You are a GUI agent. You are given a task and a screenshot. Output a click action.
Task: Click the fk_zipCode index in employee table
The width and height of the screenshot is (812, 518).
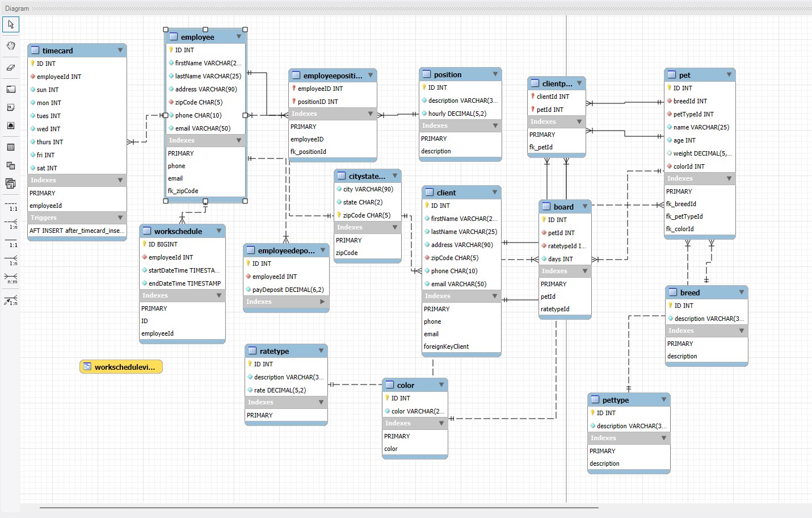click(182, 190)
